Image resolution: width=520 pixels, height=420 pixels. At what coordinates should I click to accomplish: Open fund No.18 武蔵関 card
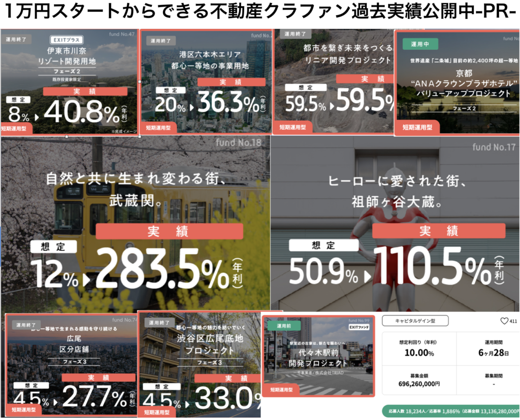pos(135,223)
